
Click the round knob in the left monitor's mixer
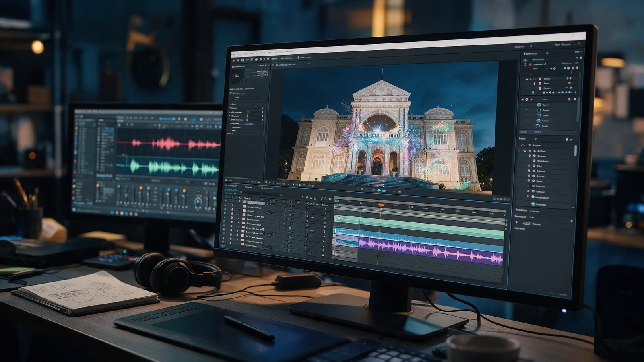[198, 202]
